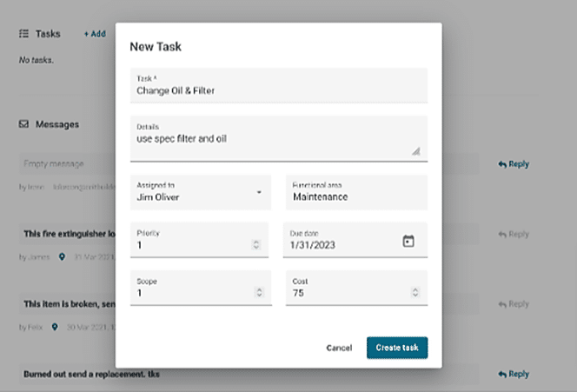Screen dimensions: 577x392
Task: Click into the Functional area field
Action: tap(356, 196)
